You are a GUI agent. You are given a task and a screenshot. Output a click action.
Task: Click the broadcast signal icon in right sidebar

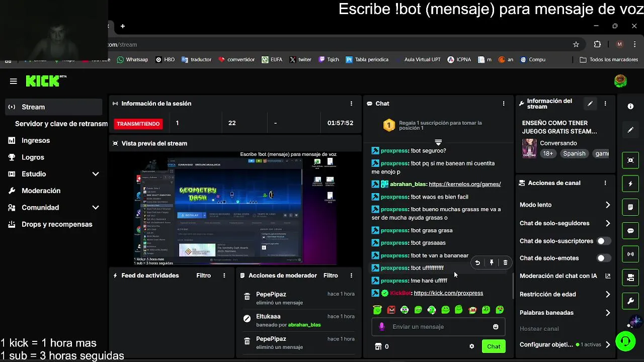pos(630,254)
